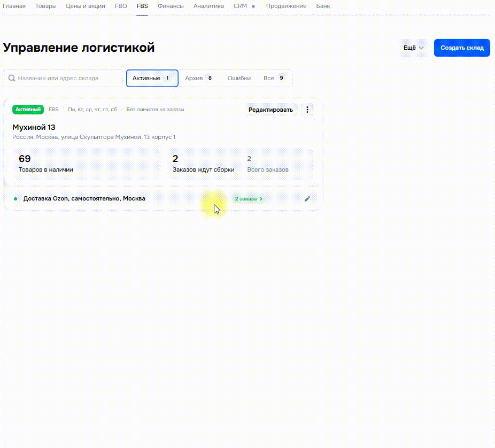Click the pencil icon to edit the delivery method

tap(307, 198)
